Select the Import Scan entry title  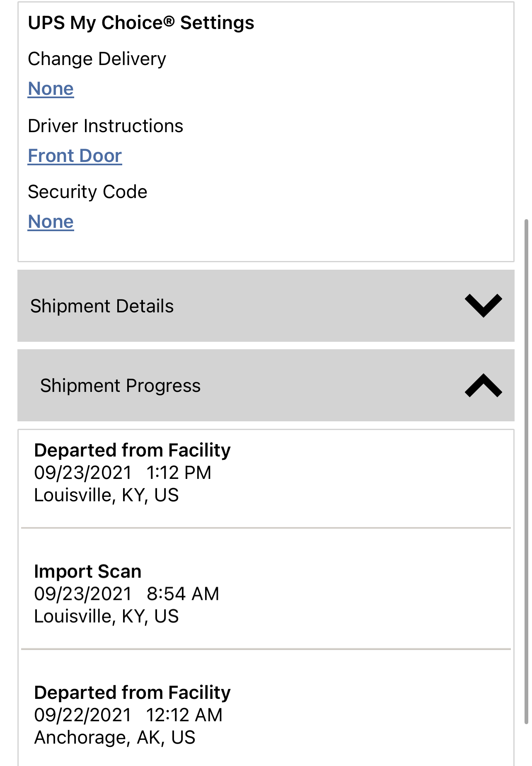[x=87, y=572]
